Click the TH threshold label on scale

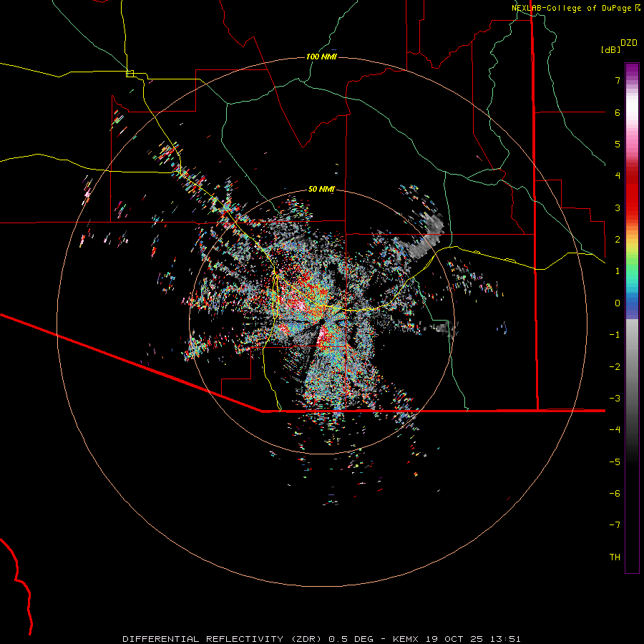click(x=615, y=557)
